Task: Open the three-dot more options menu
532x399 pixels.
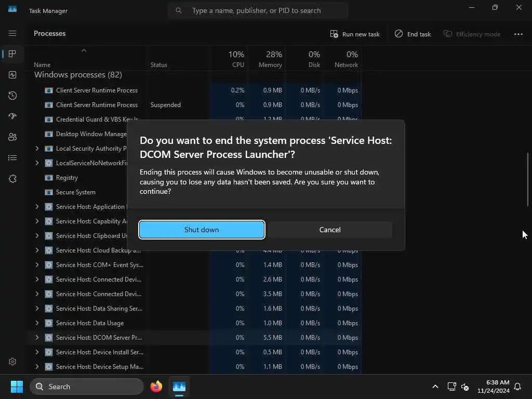Action: [x=518, y=34]
